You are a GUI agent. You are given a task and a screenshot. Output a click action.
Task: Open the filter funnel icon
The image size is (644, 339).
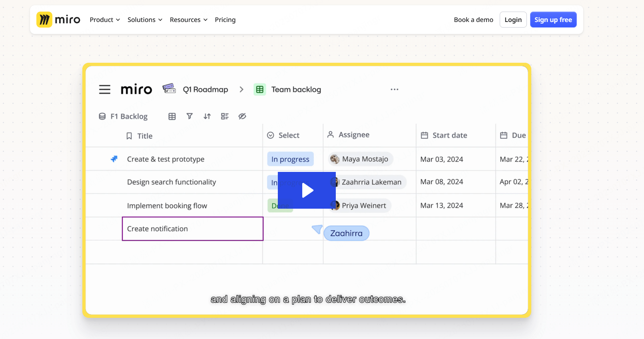pos(189,116)
